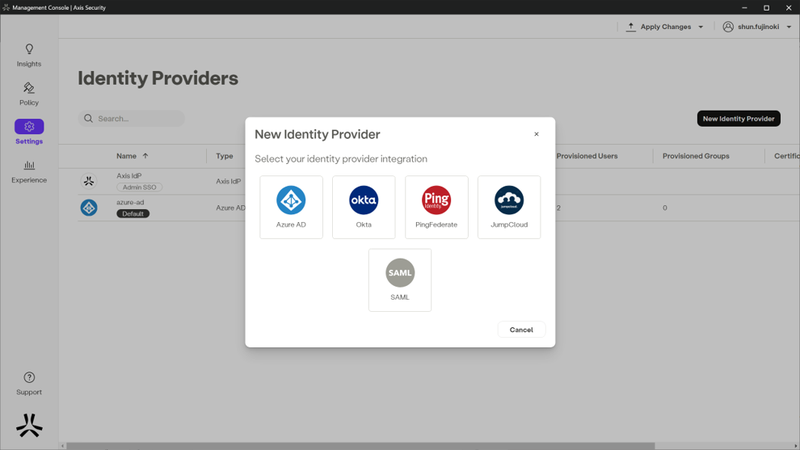Open the Settings gear section
This screenshot has height=450, width=800.
[x=29, y=127]
